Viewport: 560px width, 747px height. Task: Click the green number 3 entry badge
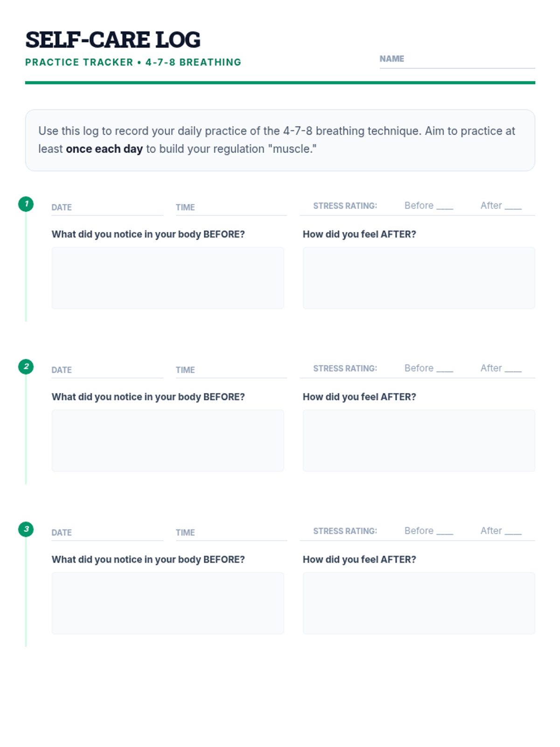[x=26, y=529]
